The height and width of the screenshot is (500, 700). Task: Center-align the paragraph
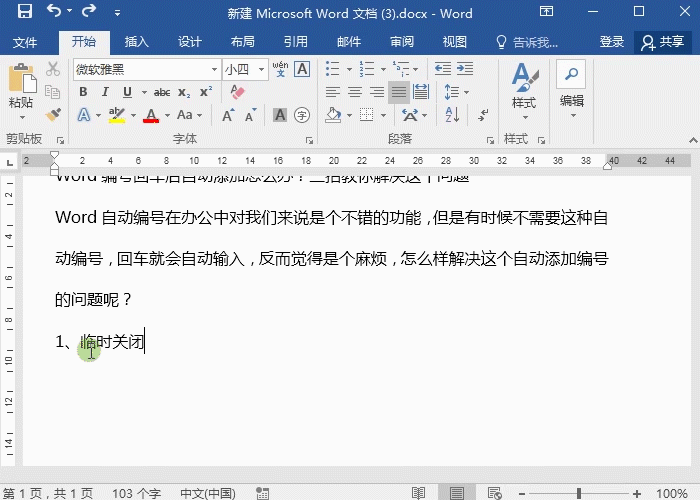pyautogui.click(x=355, y=92)
